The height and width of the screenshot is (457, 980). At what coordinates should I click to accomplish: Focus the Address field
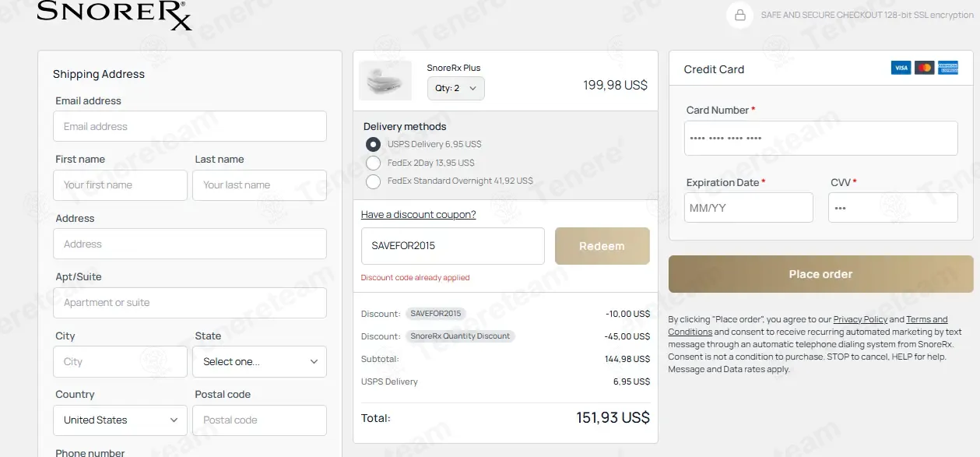190,244
